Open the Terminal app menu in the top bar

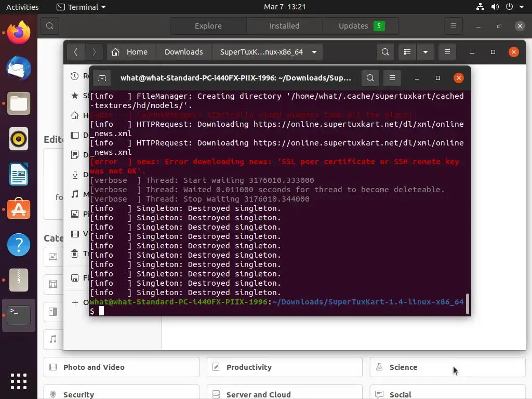[81, 7]
